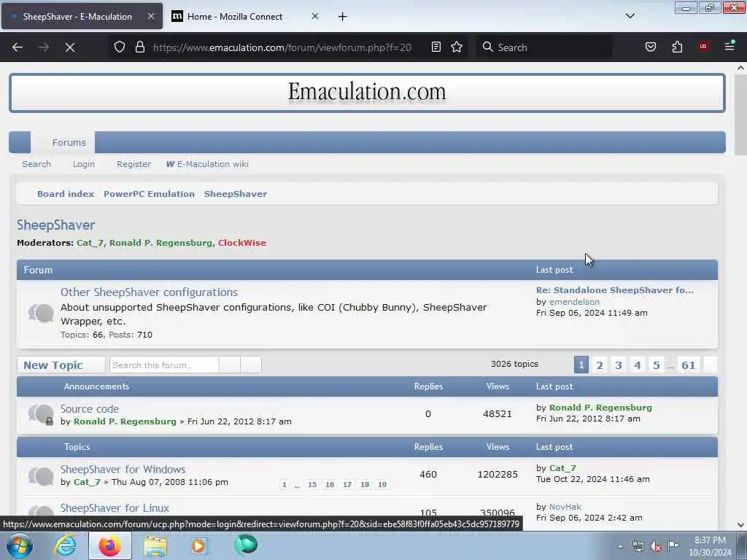Stop loading the page
This screenshot has width=747, height=560.
[70, 47]
